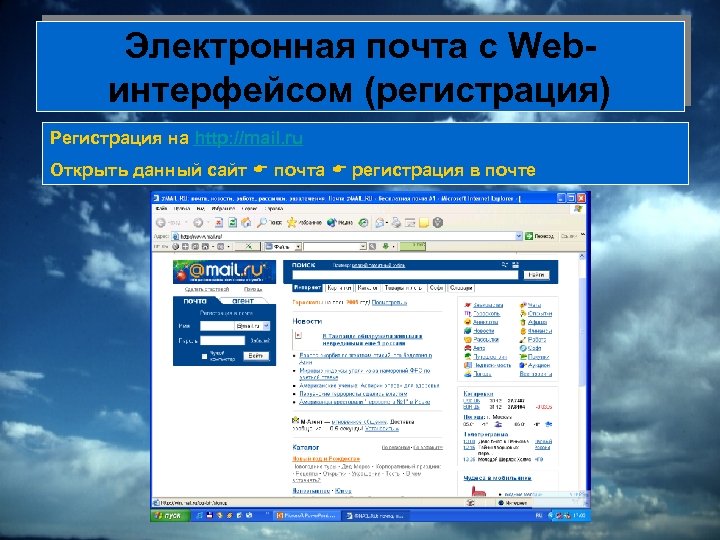Open the Аукцион service link
This screenshot has height=540, width=720.
(539, 365)
